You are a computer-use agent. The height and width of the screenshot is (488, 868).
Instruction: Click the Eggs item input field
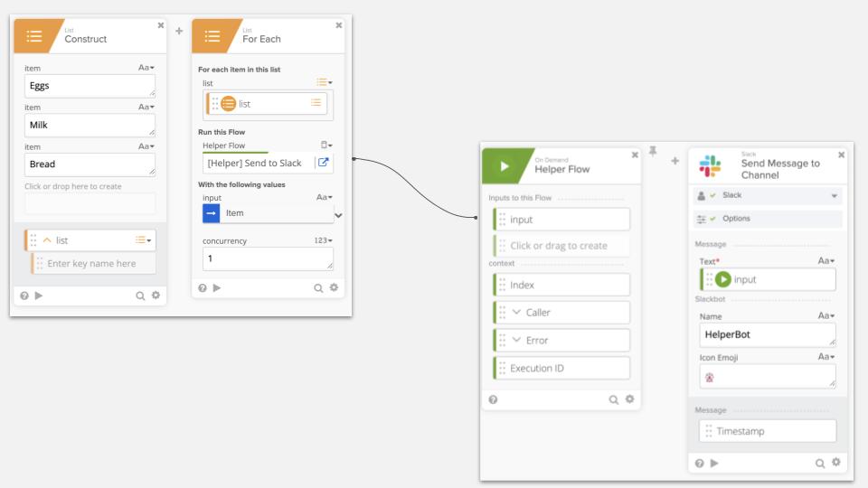[89, 86]
